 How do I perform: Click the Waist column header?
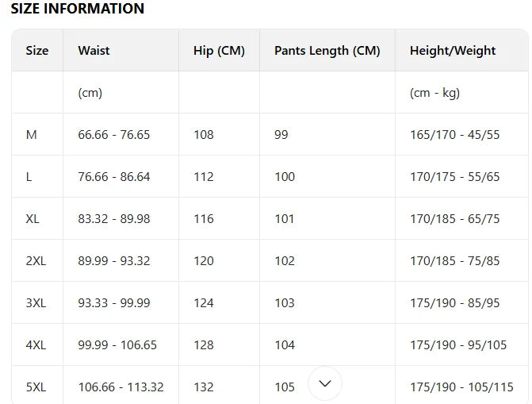94,51
